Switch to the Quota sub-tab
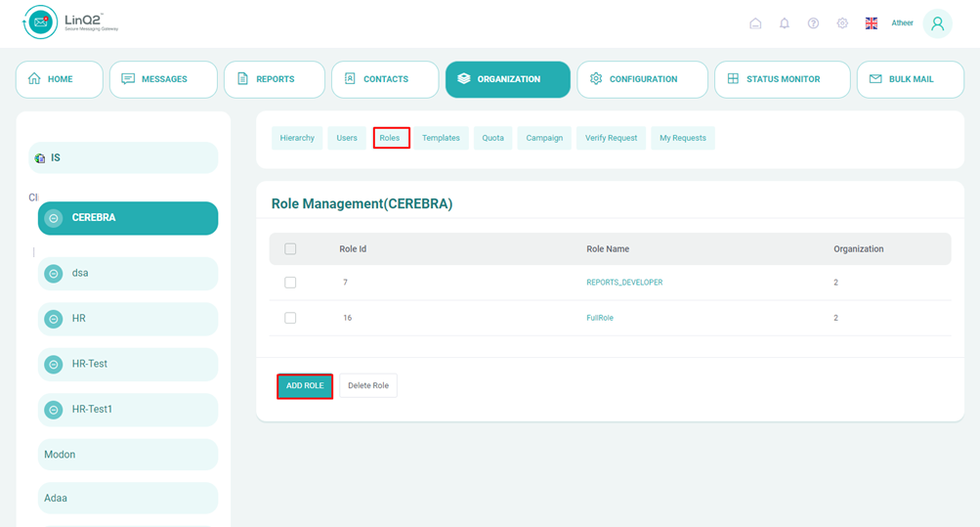The image size is (980, 527). coord(492,138)
